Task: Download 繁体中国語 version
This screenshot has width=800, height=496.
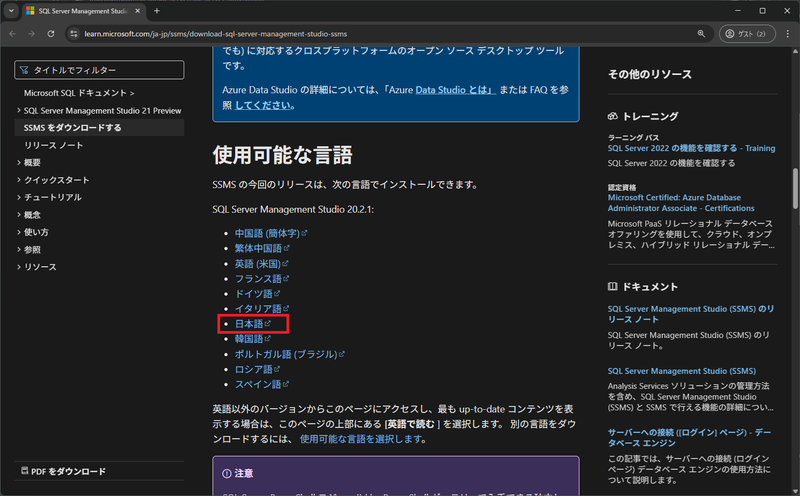Action: tap(262, 249)
